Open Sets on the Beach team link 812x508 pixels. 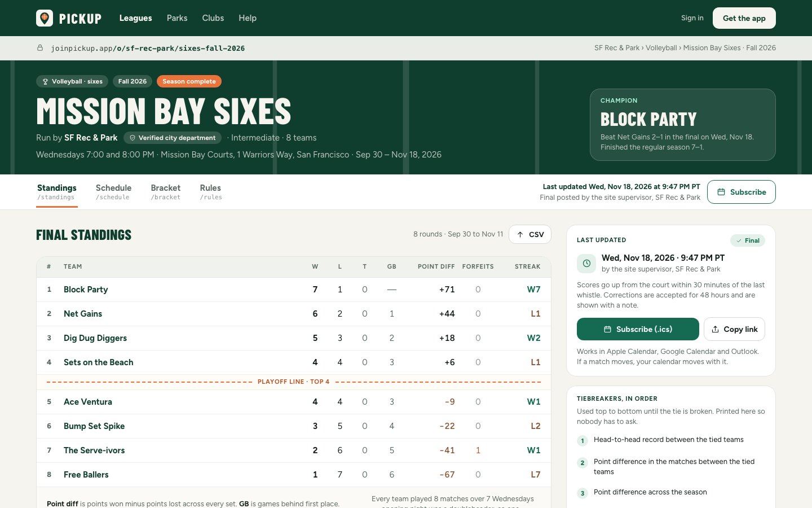pyautogui.click(x=99, y=362)
